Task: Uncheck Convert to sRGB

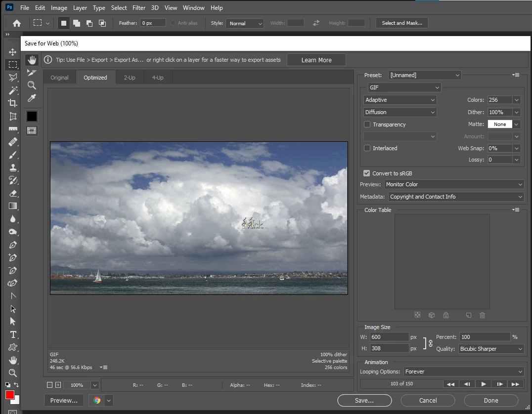Action: [366, 173]
